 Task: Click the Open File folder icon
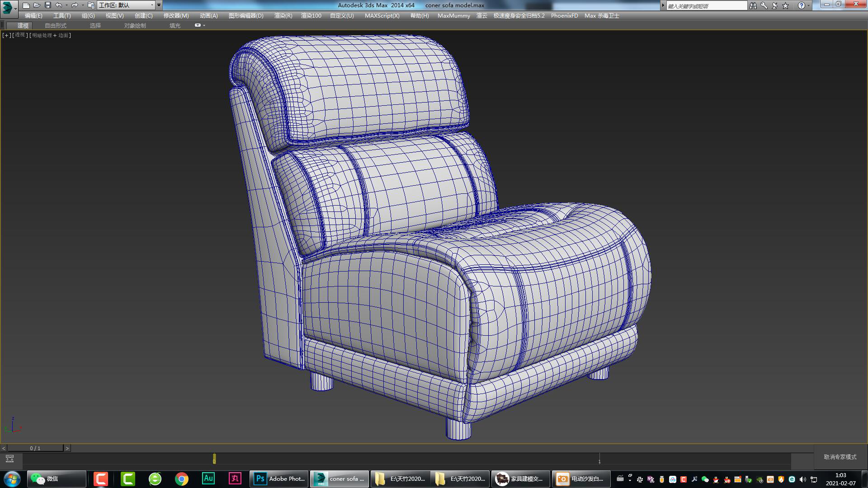(x=38, y=5)
